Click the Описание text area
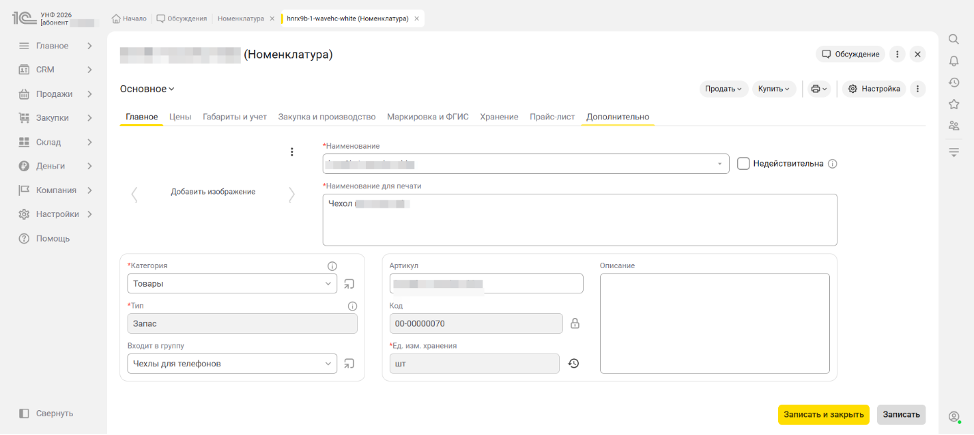974x435 pixels. coord(714,323)
